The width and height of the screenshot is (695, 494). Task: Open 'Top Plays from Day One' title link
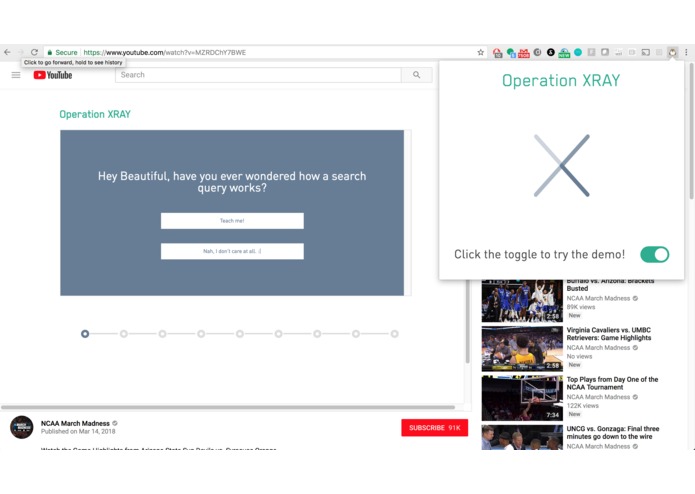612,383
